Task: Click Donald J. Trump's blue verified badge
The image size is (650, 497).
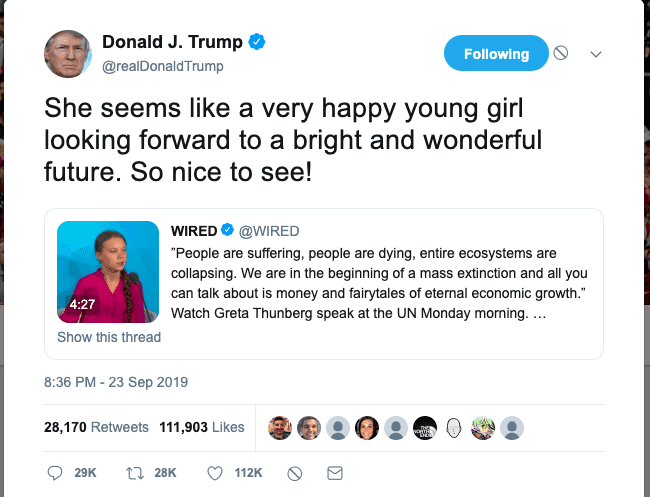Action: pos(257,43)
